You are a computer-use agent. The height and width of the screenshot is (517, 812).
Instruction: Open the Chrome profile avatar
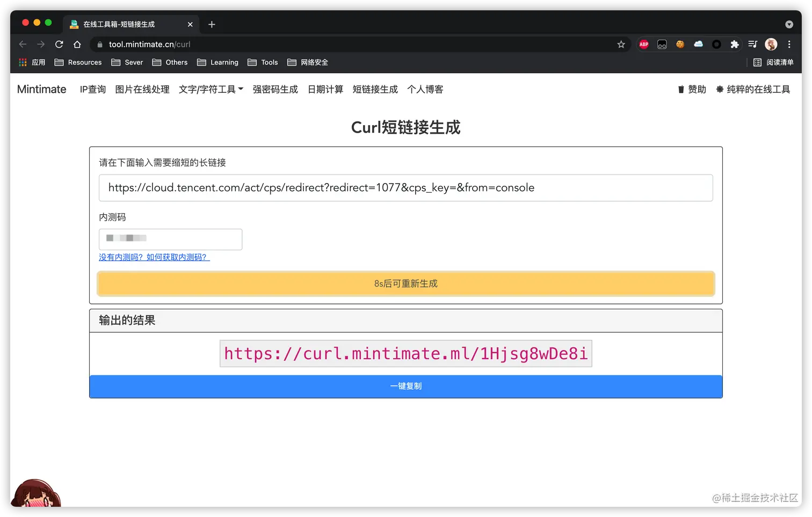[771, 44]
